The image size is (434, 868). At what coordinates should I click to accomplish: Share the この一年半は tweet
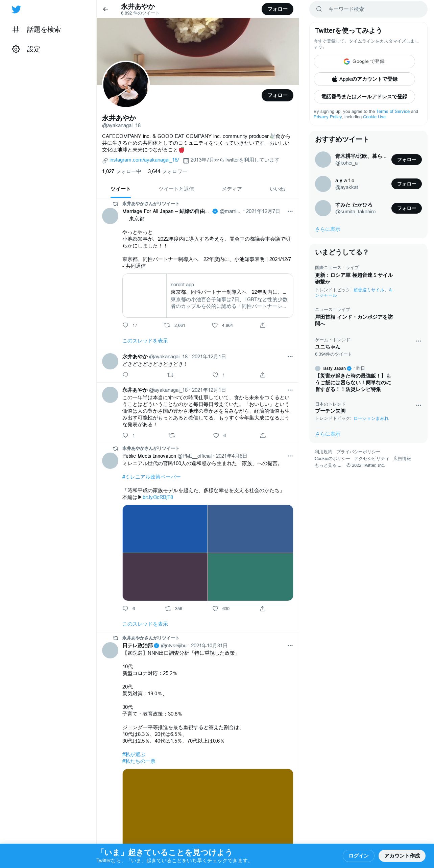point(263,435)
